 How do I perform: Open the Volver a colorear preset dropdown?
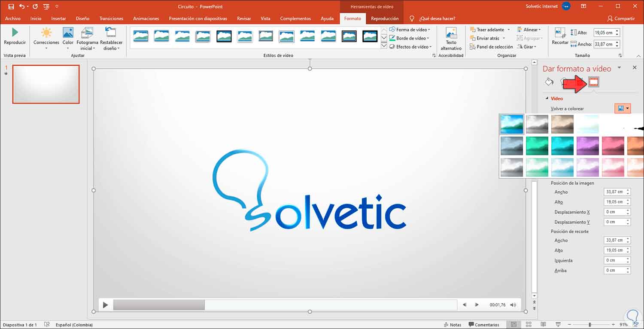[x=623, y=109]
